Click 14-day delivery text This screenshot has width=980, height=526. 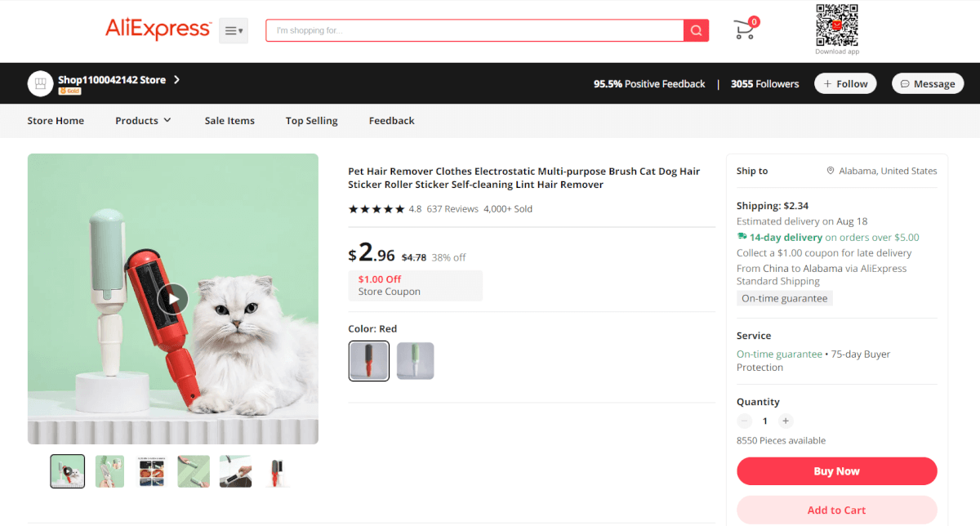click(x=786, y=238)
